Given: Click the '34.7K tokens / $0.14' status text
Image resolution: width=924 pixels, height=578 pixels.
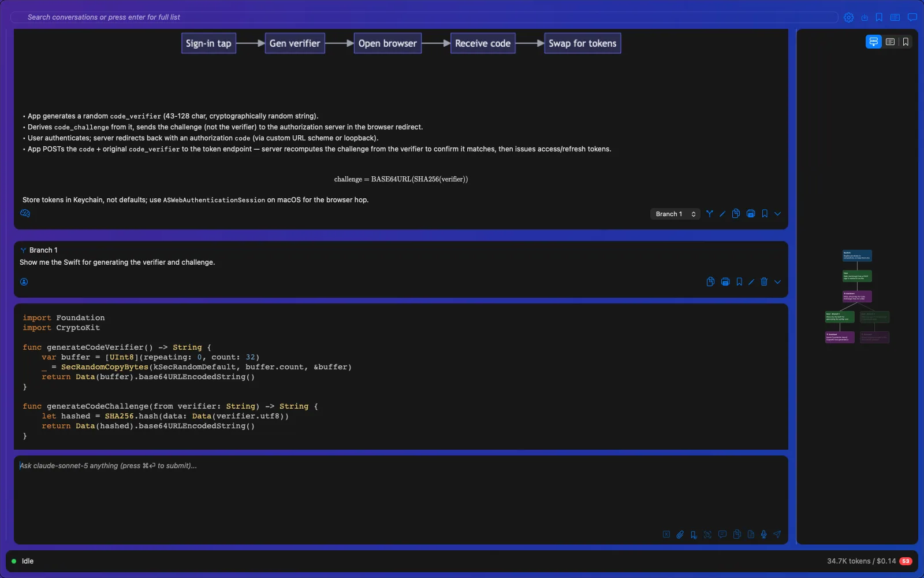Looking at the screenshot, I should 861,561.
